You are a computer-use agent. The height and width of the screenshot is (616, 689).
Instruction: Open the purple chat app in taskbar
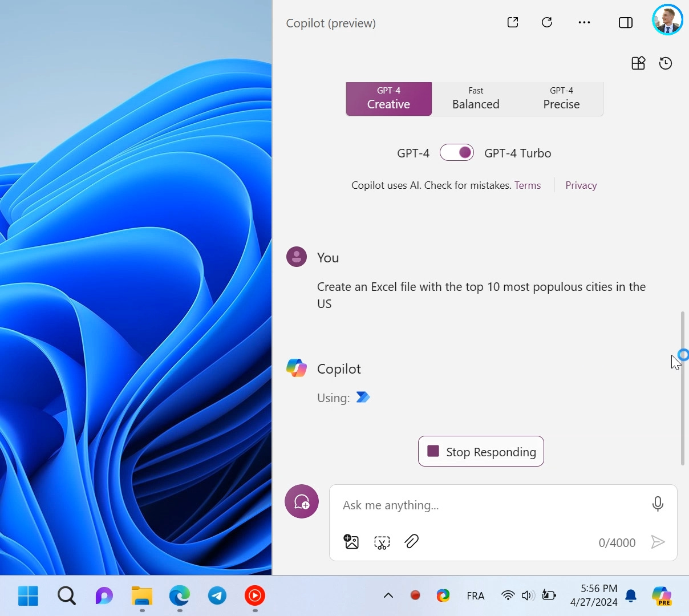(x=104, y=596)
